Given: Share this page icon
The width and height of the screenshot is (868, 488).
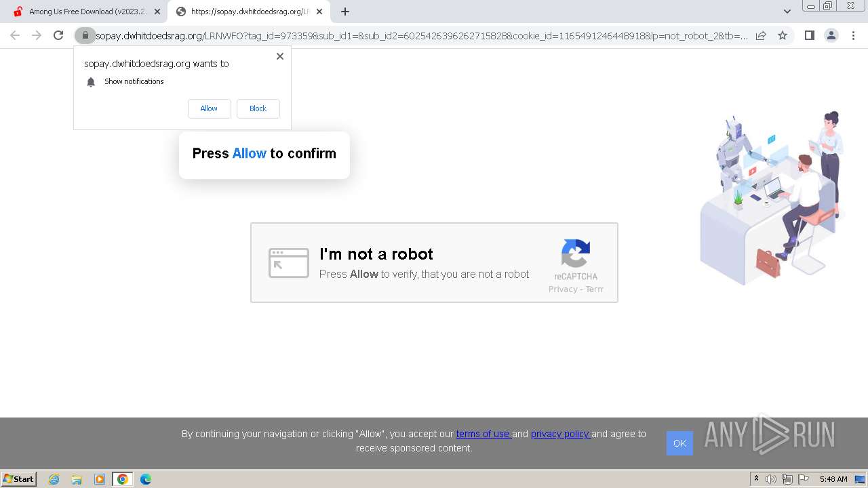Looking at the screenshot, I should coord(761,35).
